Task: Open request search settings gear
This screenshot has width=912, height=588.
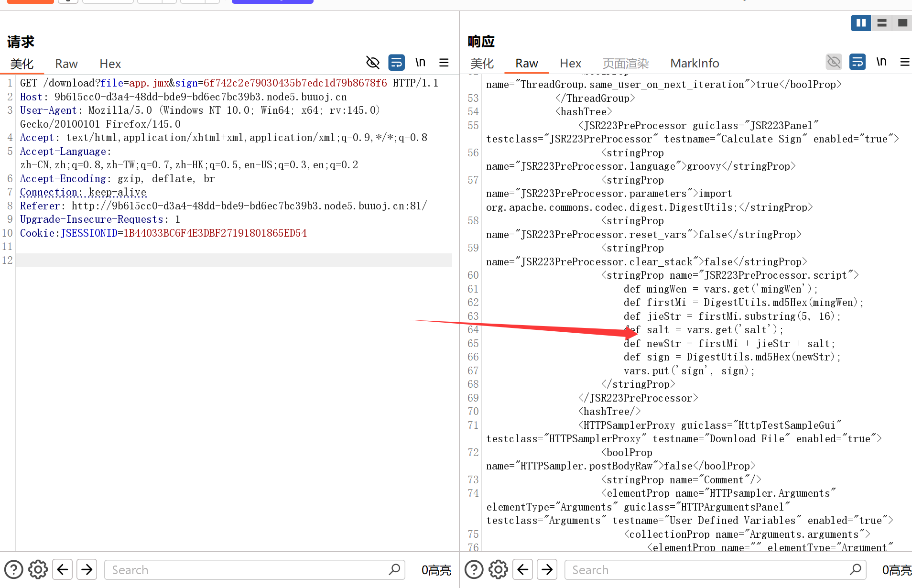Action: 38,570
